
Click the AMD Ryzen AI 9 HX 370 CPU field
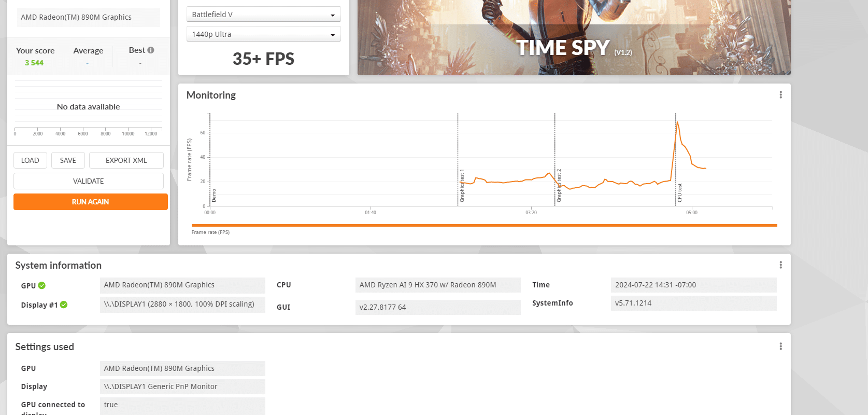(438, 285)
